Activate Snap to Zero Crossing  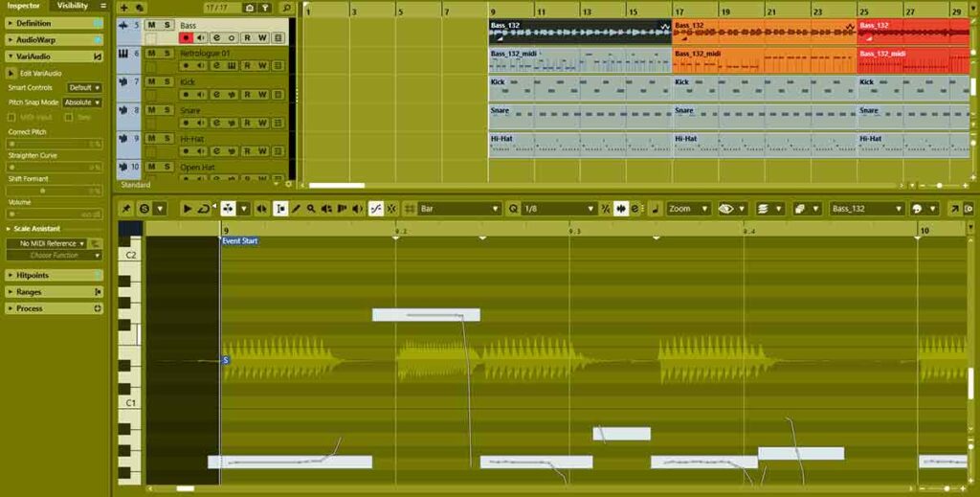[x=375, y=209]
